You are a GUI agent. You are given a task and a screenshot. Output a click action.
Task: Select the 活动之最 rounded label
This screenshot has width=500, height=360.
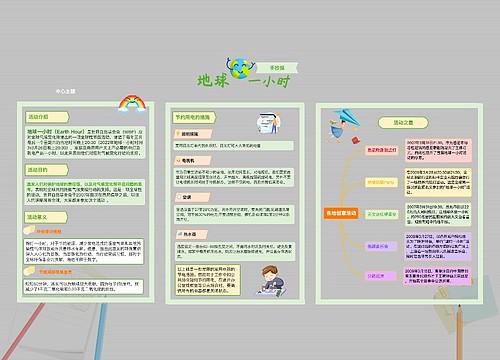[403, 123]
